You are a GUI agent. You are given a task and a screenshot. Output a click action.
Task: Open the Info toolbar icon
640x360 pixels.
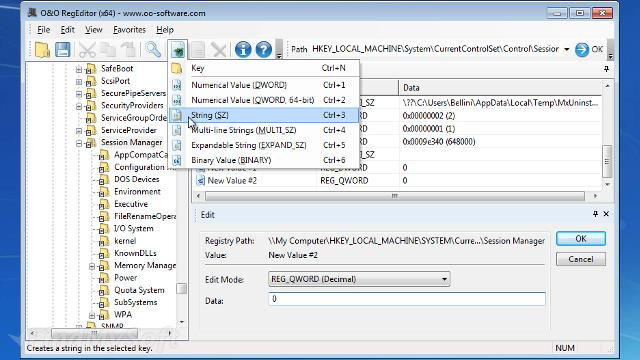point(243,50)
